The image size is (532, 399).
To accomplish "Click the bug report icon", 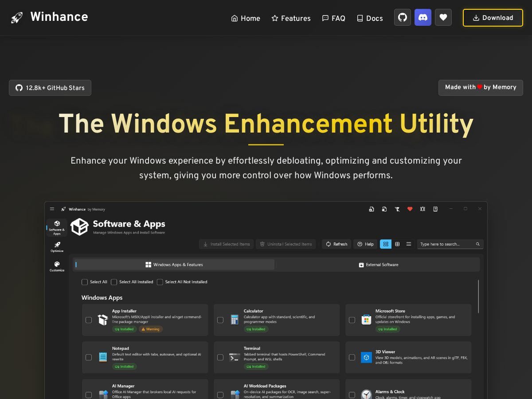I will pyautogui.click(x=423, y=209).
